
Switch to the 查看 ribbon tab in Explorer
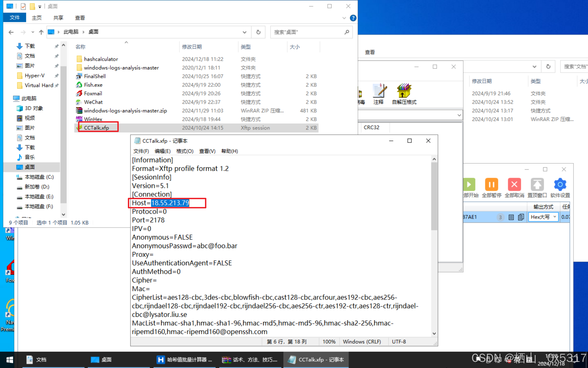[x=80, y=18]
